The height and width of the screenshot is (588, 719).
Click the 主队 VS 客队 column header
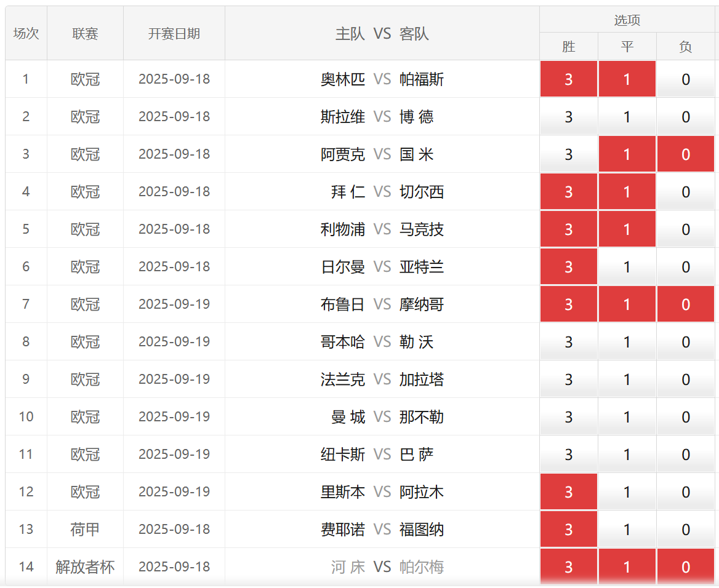382,33
